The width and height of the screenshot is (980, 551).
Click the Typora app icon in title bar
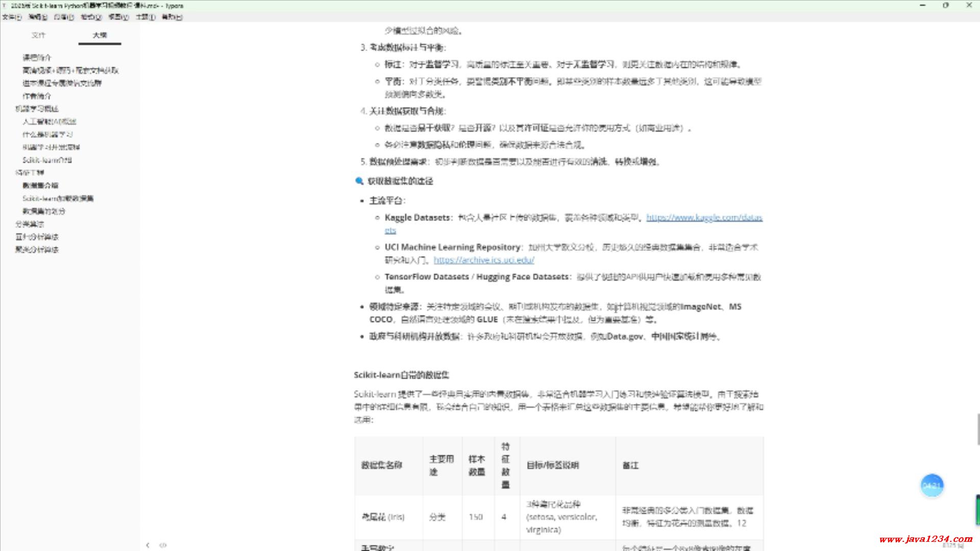point(5,6)
